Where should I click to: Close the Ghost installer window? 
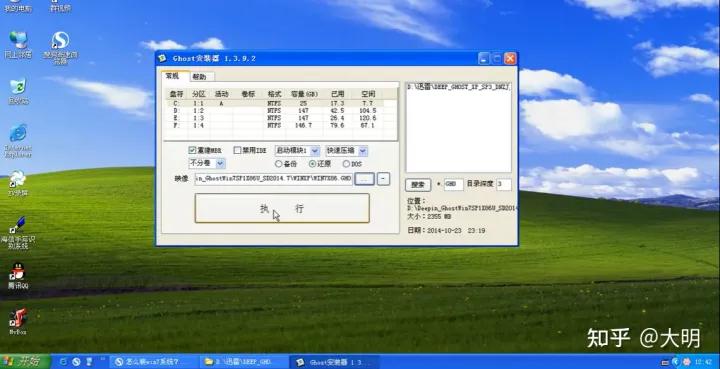click(x=510, y=58)
